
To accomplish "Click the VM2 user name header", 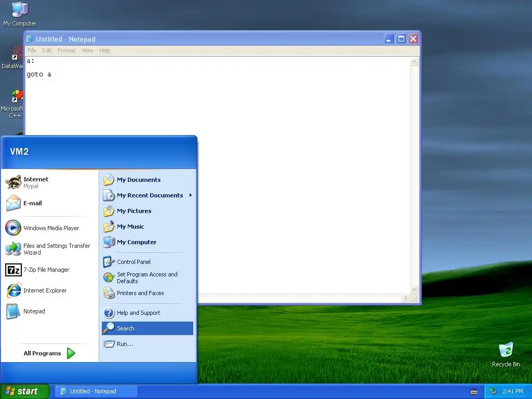I will click(19, 152).
